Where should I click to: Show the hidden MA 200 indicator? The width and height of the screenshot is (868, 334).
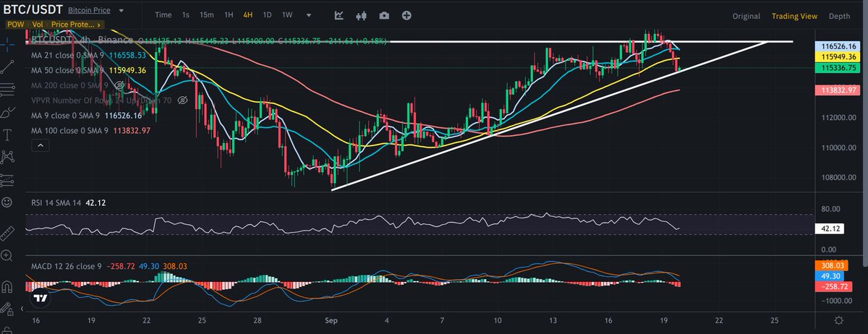pos(121,85)
